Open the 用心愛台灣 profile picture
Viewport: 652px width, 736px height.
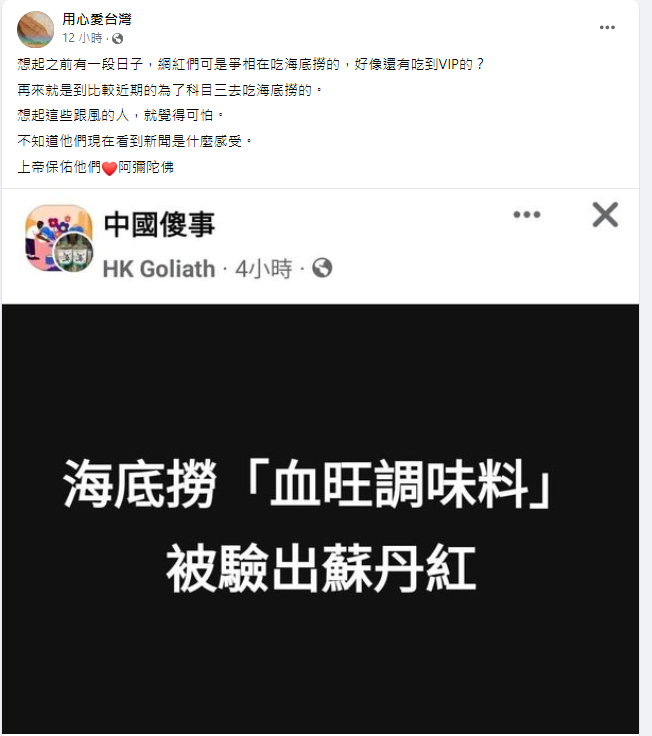tap(36, 30)
